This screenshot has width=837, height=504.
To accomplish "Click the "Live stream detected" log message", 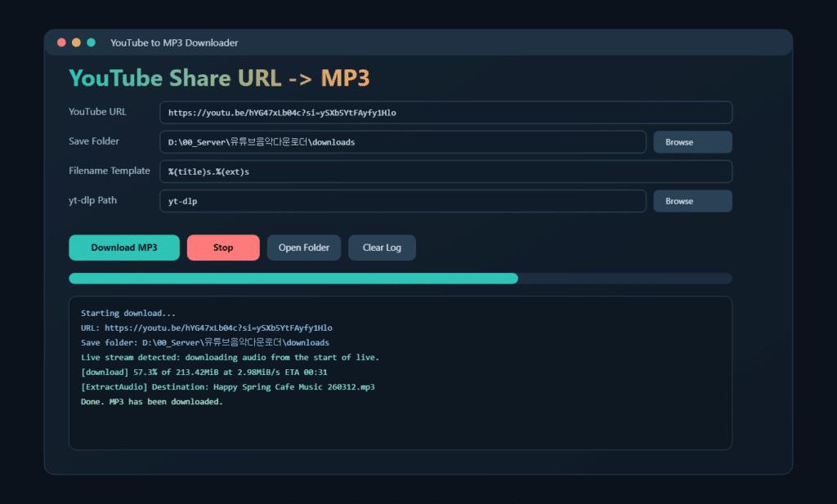I will coord(230,358).
